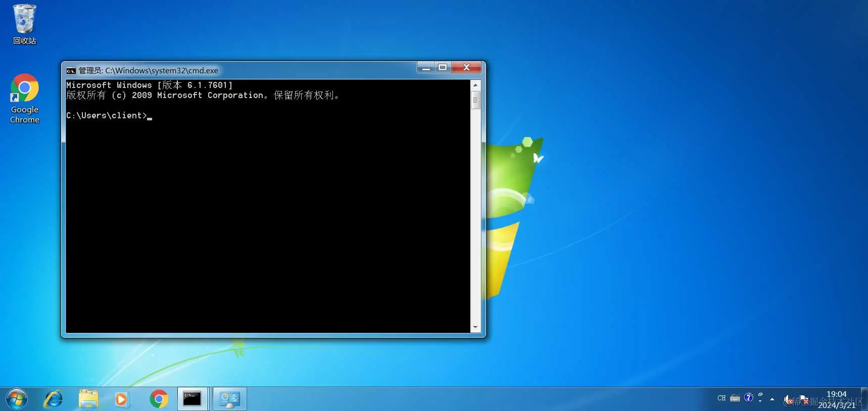Click the '版权所有 (c) 2009 Microsoft Corporation' line
This screenshot has width=868, height=411.
coord(165,96)
